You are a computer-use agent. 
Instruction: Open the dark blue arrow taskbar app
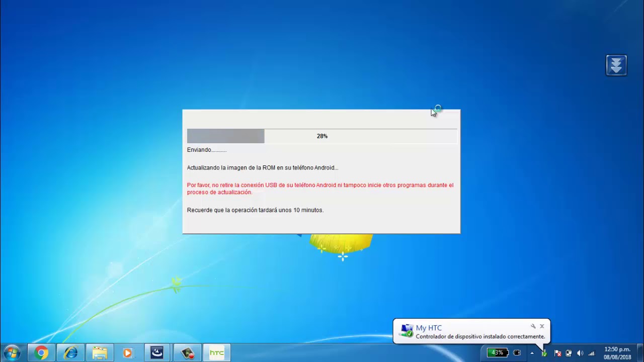(157, 353)
